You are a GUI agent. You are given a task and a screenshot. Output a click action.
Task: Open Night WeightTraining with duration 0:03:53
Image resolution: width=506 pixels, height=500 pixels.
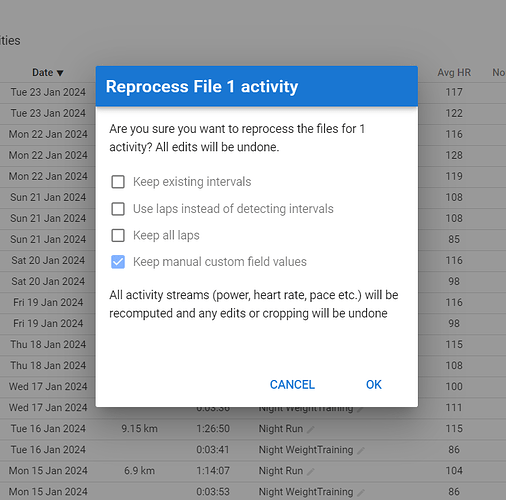tap(306, 492)
